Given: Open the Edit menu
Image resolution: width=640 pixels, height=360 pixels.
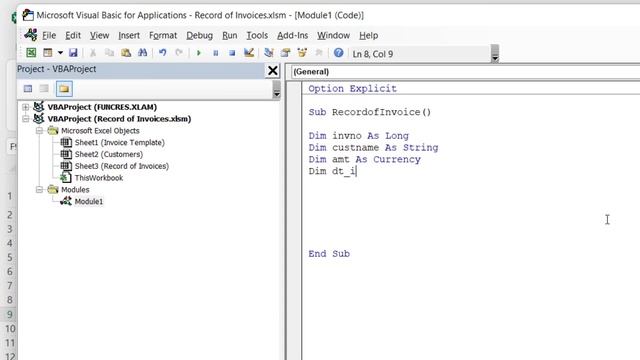Looking at the screenshot, I should 73,36.
